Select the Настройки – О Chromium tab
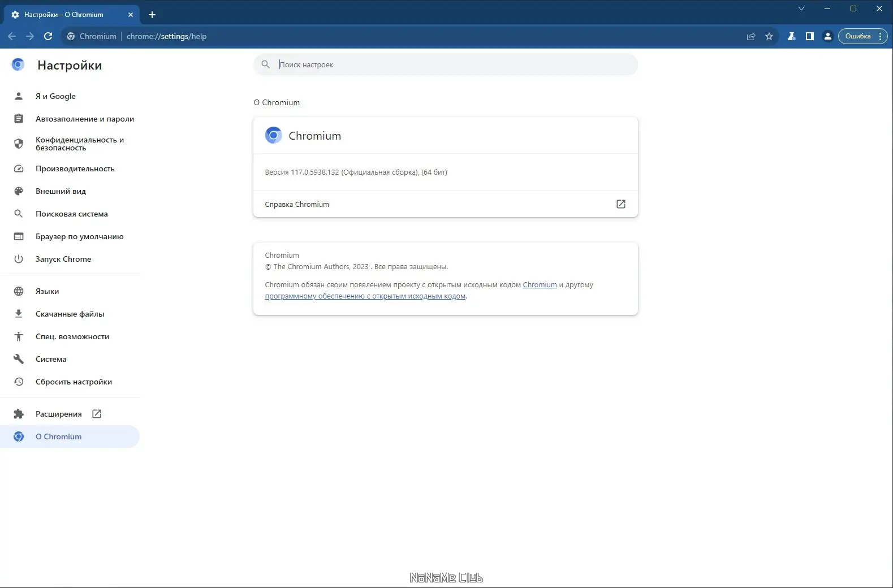The image size is (893, 588). (x=71, y=15)
